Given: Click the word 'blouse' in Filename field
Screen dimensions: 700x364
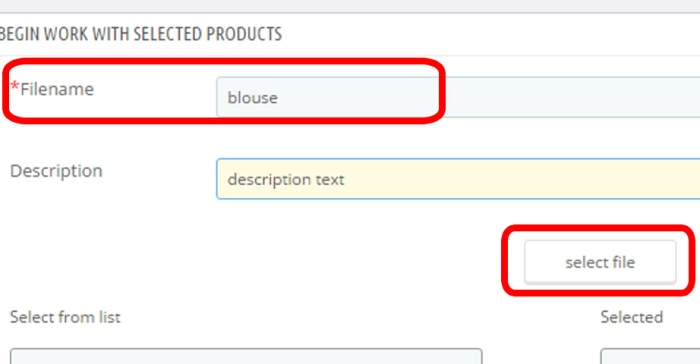Looking at the screenshot, I should [253, 97].
